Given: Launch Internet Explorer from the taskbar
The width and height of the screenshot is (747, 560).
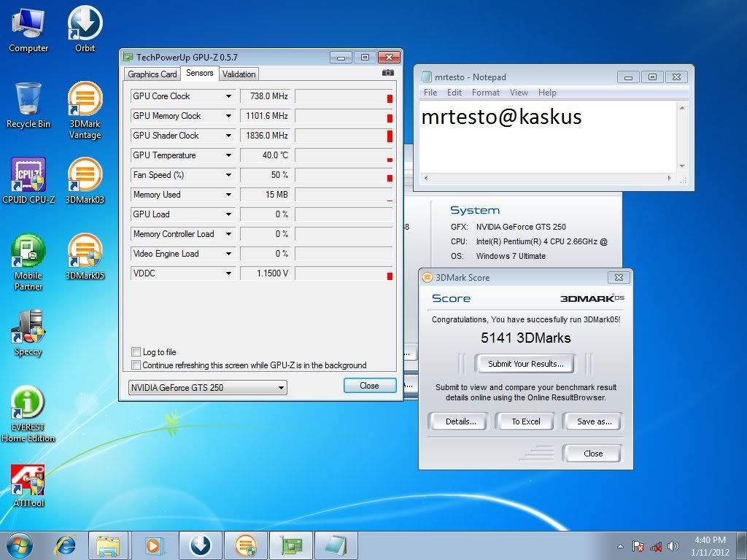Looking at the screenshot, I should [65, 545].
